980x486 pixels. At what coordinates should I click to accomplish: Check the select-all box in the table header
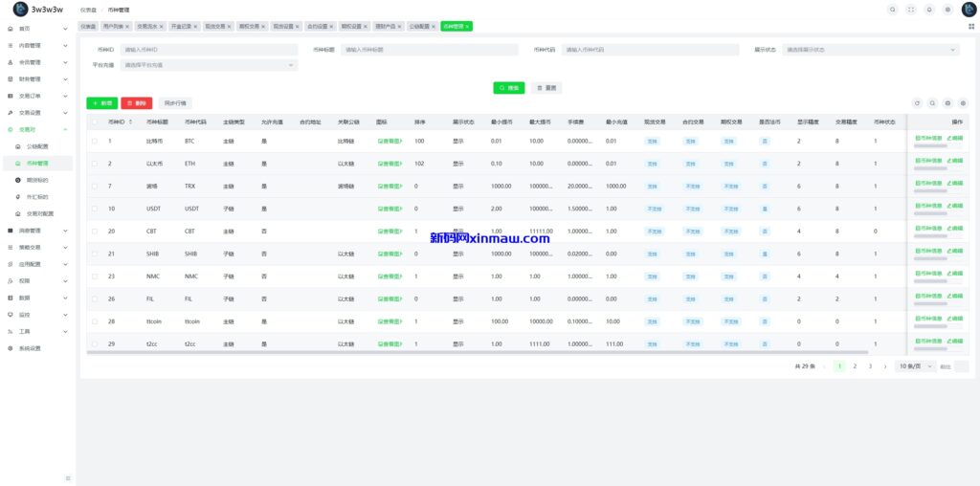tap(94, 122)
